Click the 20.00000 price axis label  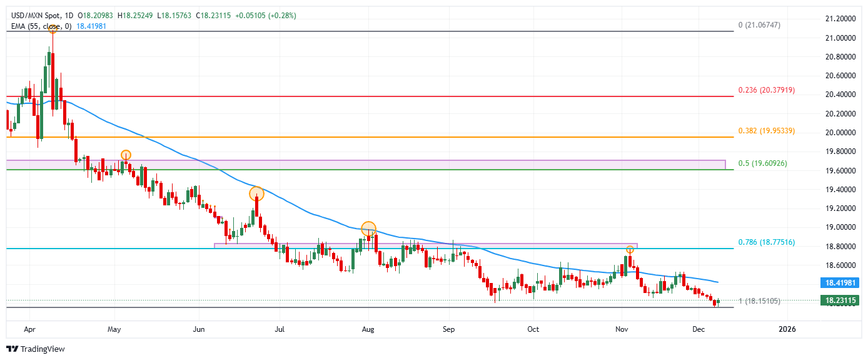[x=840, y=133]
